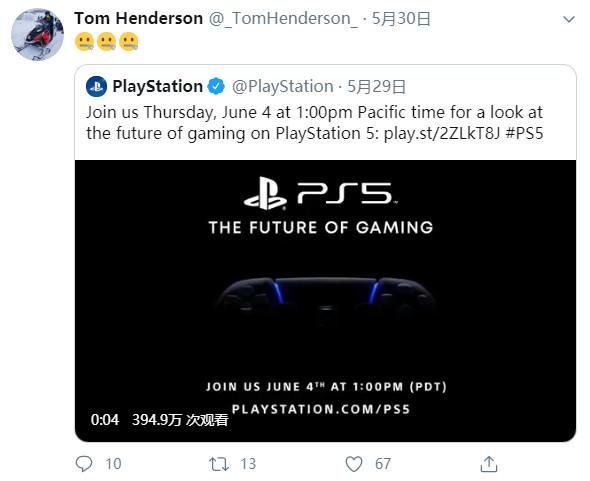Image resolution: width=590 pixels, height=481 pixels.
Task: Open the 5月29日 quoted tweet date
Action: (x=376, y=87)
